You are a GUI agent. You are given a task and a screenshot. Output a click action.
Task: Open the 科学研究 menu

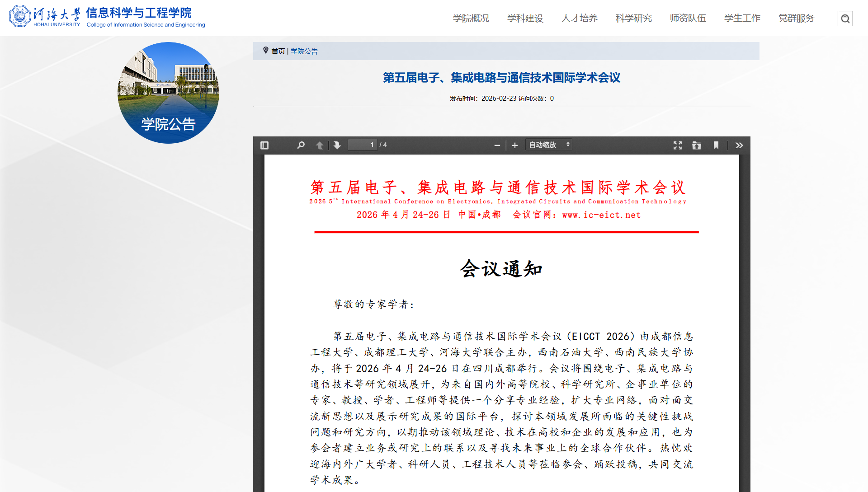634,18
